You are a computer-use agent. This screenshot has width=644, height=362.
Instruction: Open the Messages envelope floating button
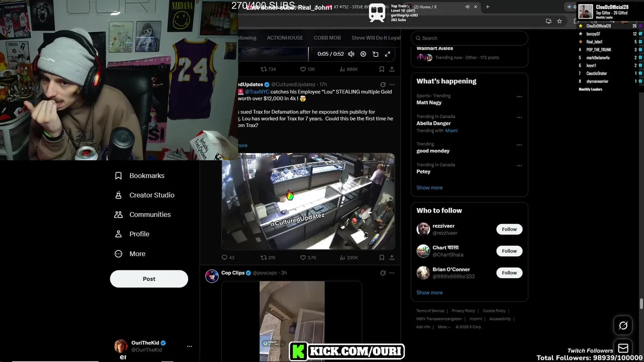pos(623,348)
